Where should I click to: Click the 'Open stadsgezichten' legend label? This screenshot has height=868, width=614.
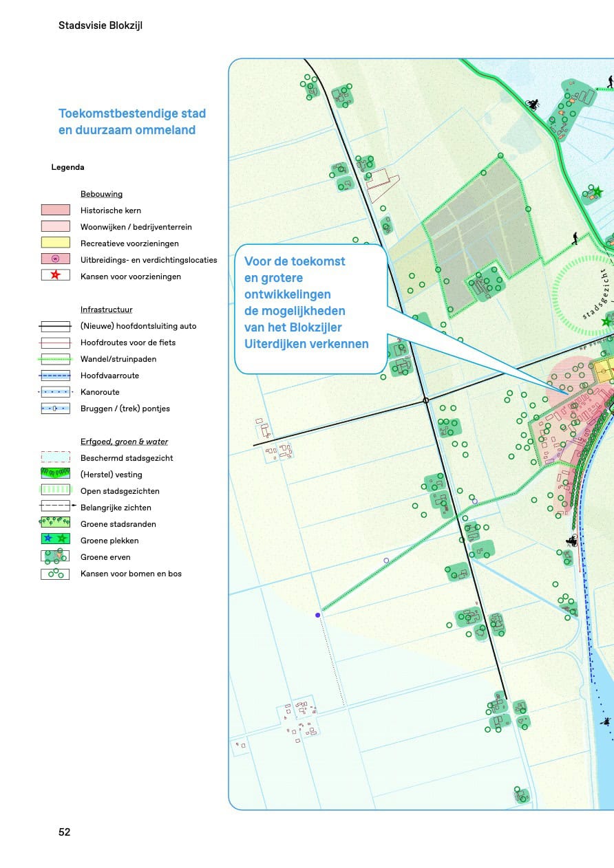pos(120,491)
